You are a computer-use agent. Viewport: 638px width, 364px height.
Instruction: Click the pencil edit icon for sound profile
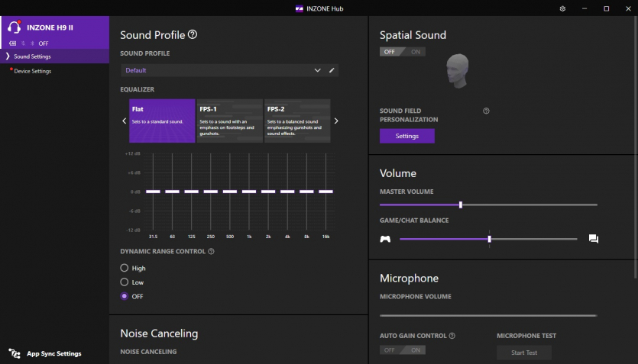[332, 70]
